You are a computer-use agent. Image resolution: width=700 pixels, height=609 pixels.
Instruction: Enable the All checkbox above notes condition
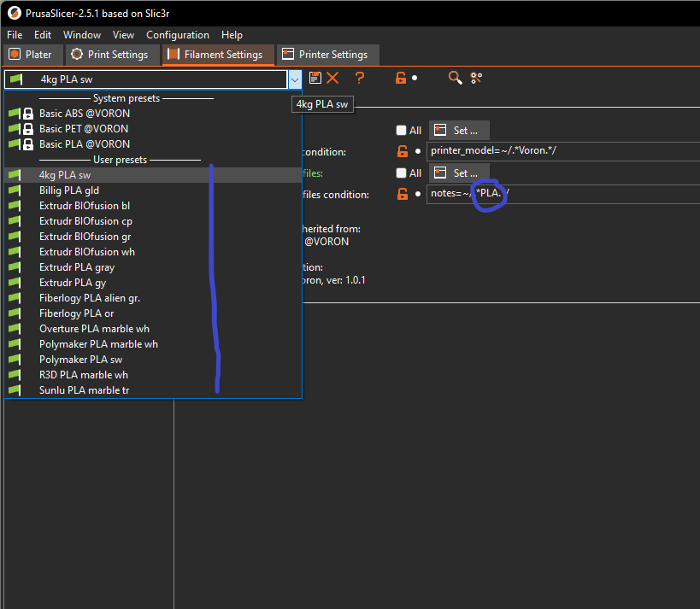(401, 173)
